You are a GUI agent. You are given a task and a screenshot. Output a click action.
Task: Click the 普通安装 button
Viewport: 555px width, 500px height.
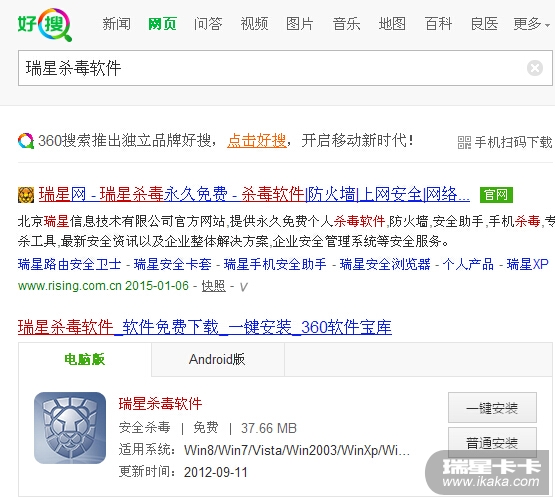point(492,442)
